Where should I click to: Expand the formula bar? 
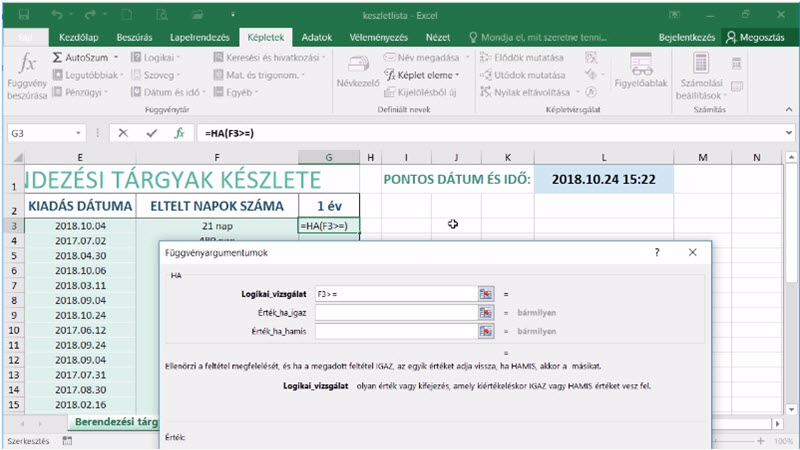click(789, 133)
